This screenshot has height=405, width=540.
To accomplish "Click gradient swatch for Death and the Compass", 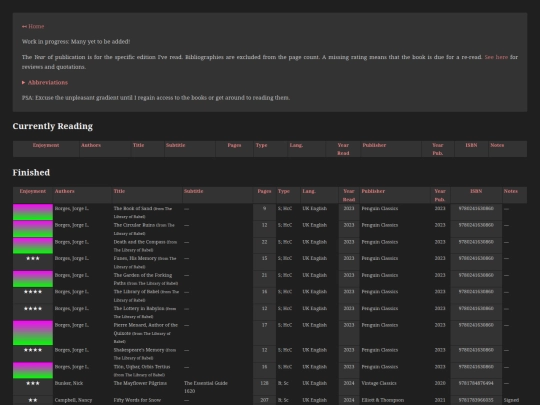I will [x=33, y=246].
